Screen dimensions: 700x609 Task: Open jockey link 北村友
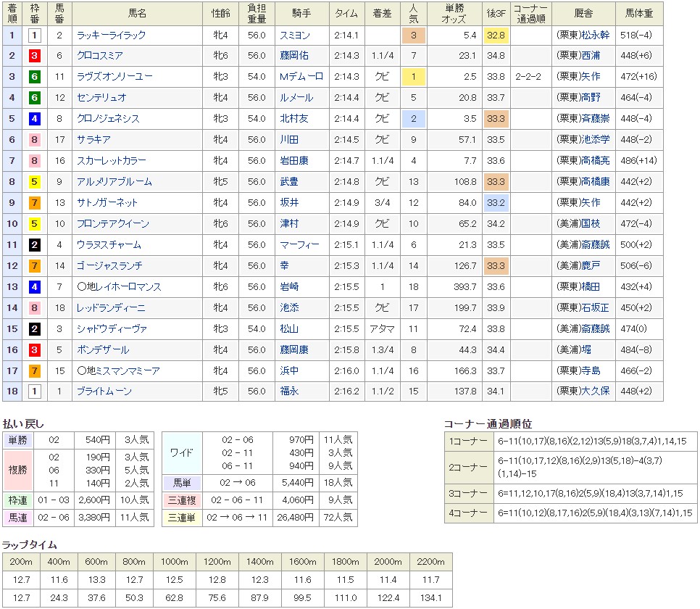[x=294, y=119]
